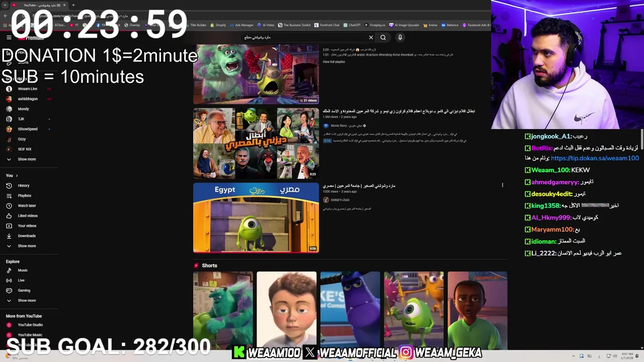Screen dimensions: 644x362
Task: Close the YouTube browser tab
Action: click(64, 5)
